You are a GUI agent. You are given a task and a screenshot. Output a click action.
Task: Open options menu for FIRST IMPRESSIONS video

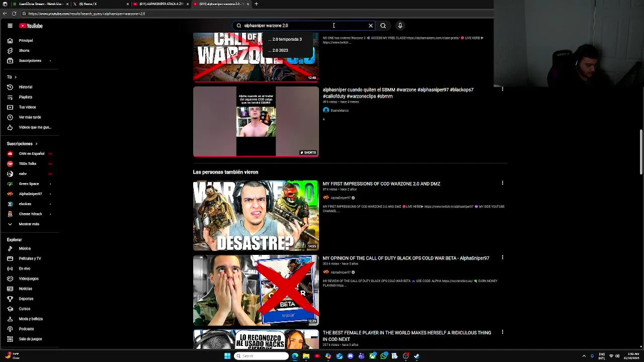point(502,183)
